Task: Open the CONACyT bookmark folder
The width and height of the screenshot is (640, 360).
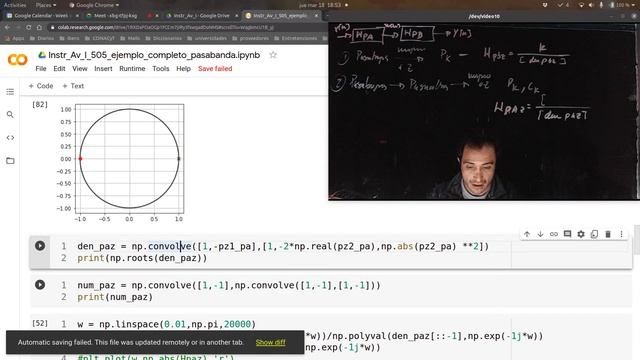Action: pos(100,38)
